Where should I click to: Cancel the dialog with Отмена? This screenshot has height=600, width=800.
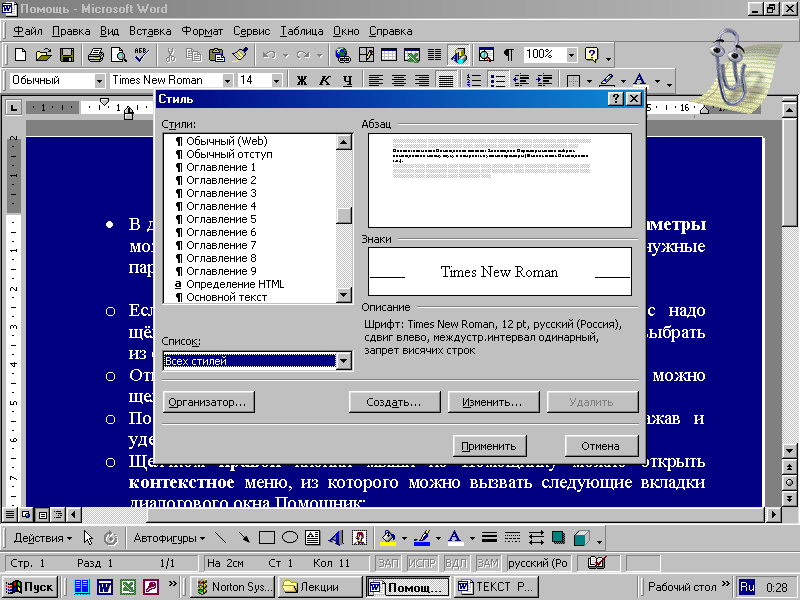pyautogui.click(x=601, y=446)
